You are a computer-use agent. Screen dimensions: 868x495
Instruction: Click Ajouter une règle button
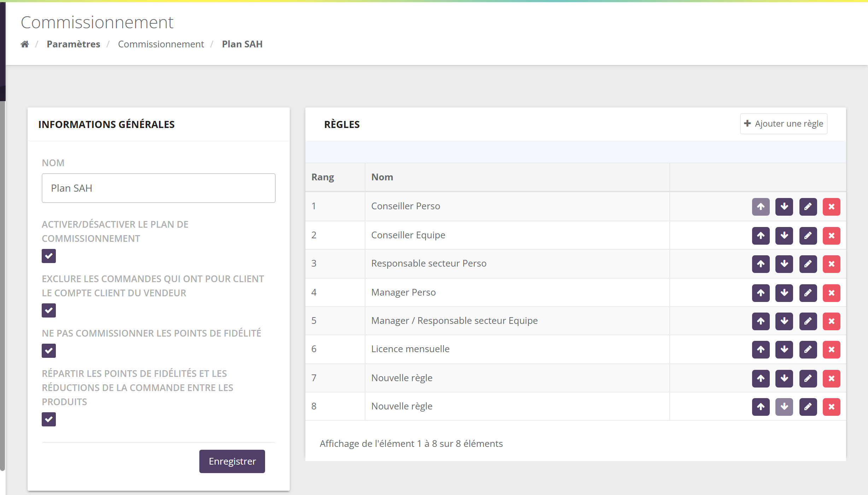[784, 124]
